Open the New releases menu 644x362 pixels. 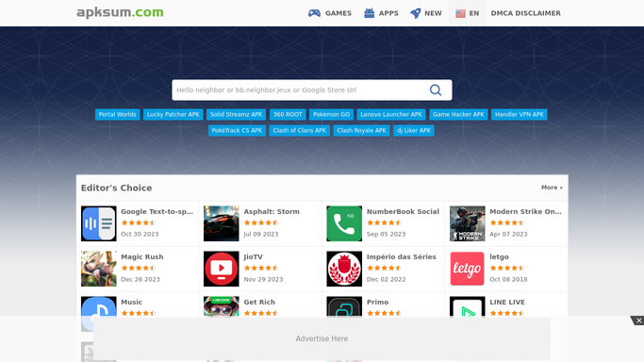coord(426,13)
